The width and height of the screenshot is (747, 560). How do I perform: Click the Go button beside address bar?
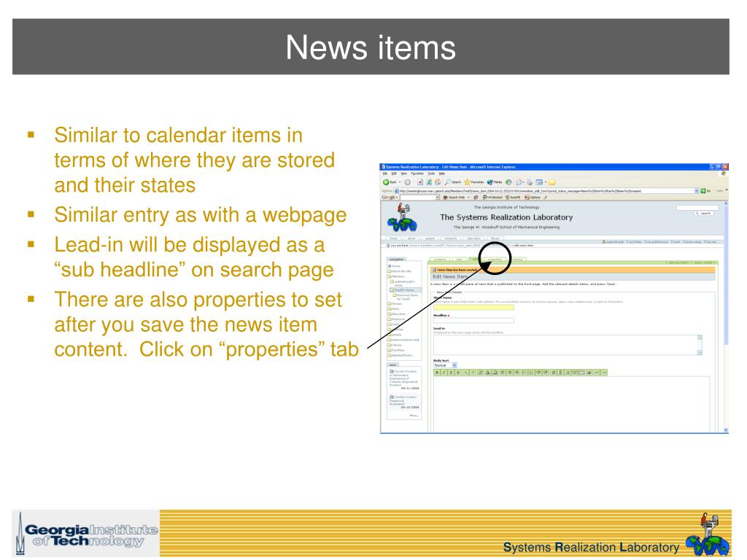(705, 191)
